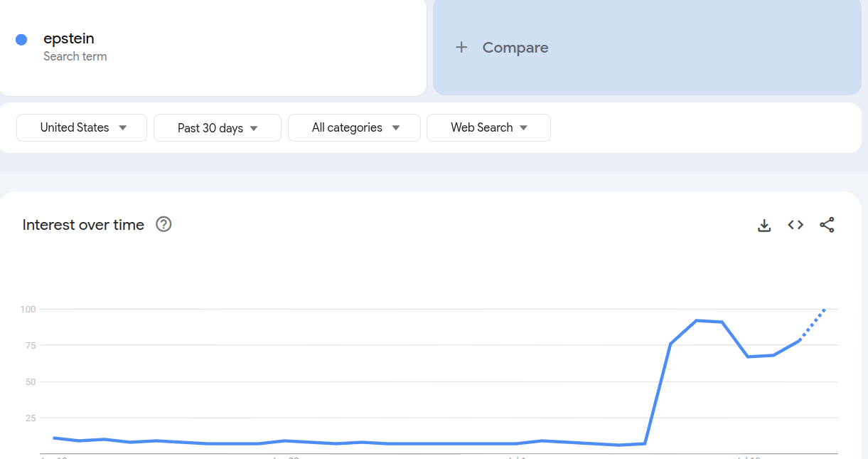The height and width of the screenshot is (459, 868).
Task: Click the blue dot next to epstein
Action: (x=21, y=40)
